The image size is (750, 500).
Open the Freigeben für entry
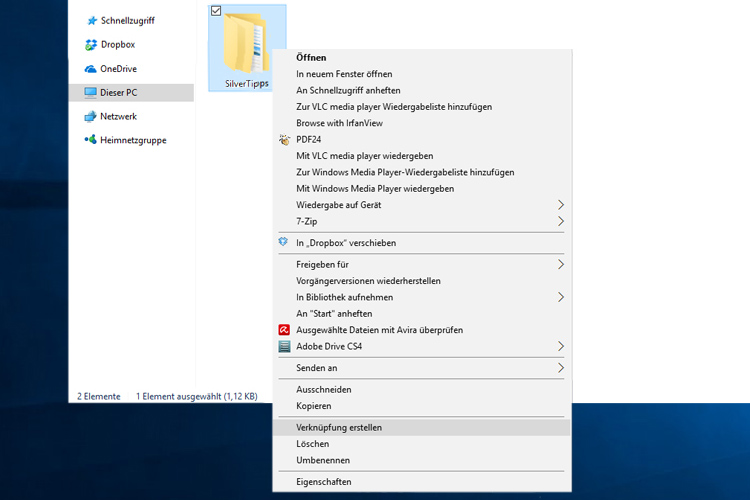[422, 264]
